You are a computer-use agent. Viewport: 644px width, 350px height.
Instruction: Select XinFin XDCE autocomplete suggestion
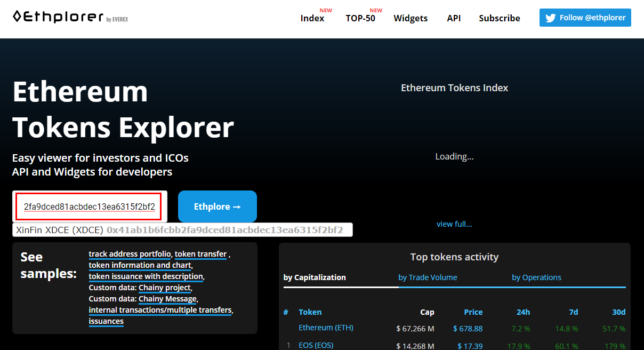point(182,230)
